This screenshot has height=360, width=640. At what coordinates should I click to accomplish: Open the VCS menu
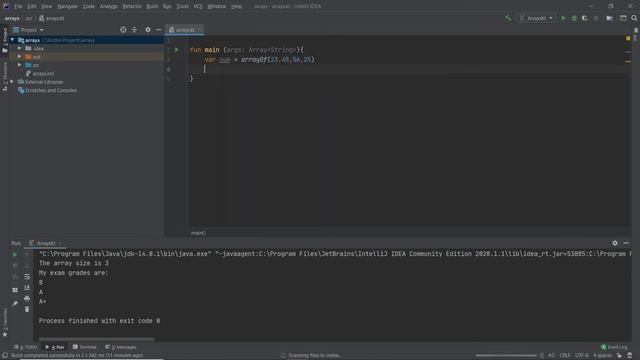198,6
